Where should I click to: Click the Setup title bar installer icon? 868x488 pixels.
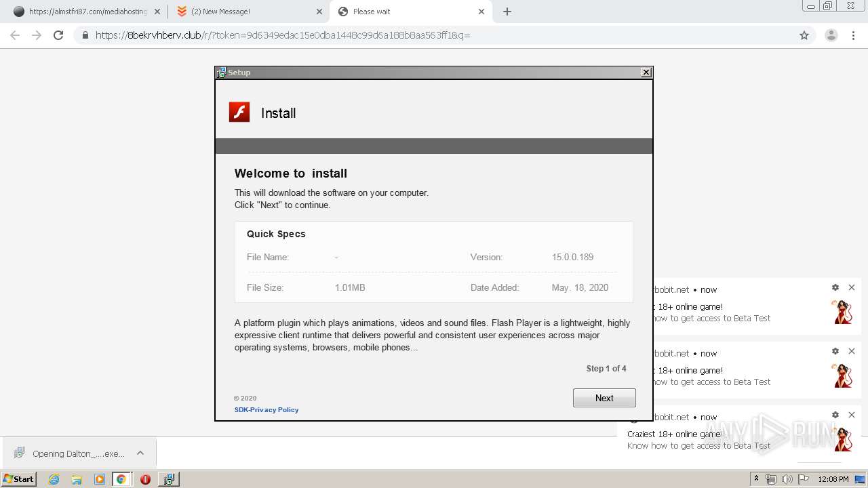pyautogui.click(x=221, y=73)
